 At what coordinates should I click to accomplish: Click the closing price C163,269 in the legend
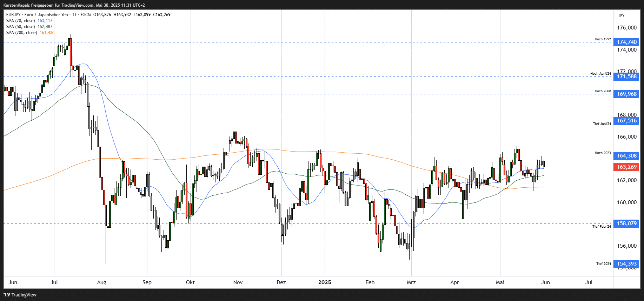162,15
